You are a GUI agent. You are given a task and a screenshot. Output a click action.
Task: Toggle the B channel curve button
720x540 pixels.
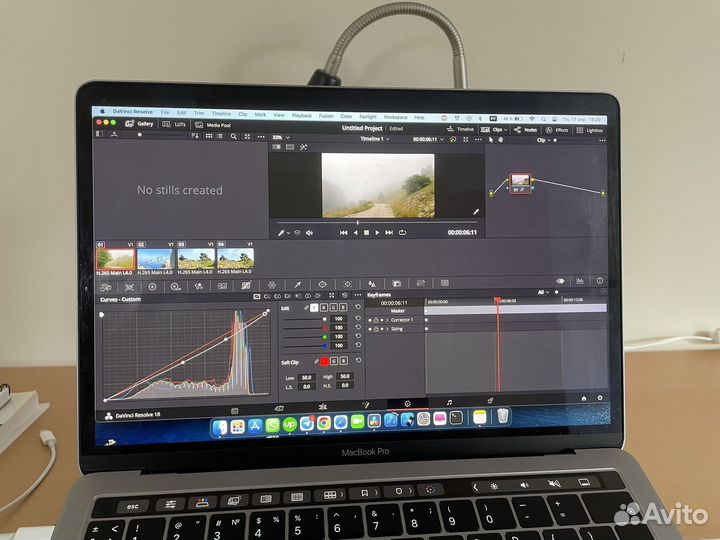tap(343, 307)
